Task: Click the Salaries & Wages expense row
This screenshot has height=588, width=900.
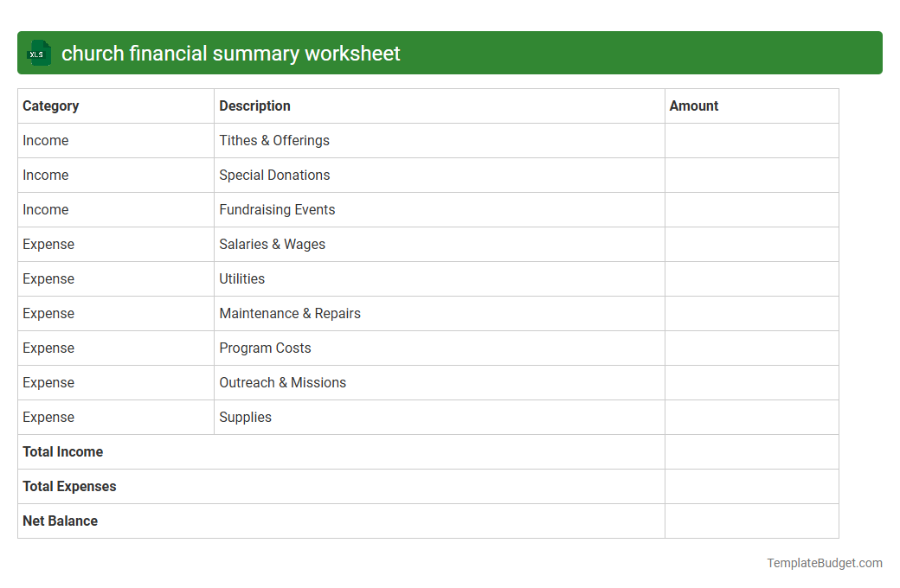Action: tap(272, 244)
